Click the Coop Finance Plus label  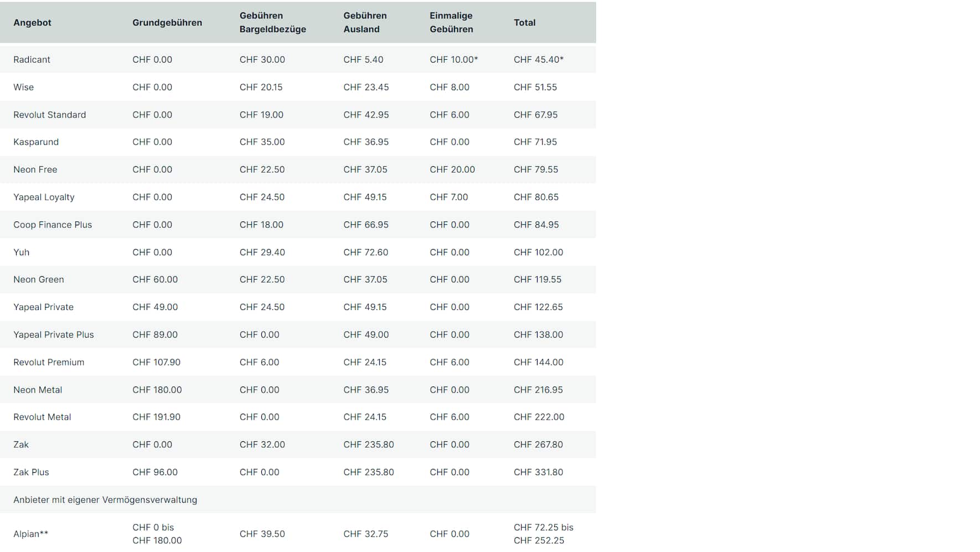click(x=53, y=225)
